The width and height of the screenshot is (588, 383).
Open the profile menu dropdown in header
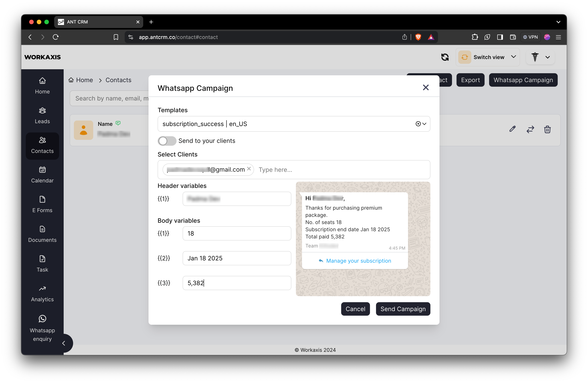coord(540,57)
